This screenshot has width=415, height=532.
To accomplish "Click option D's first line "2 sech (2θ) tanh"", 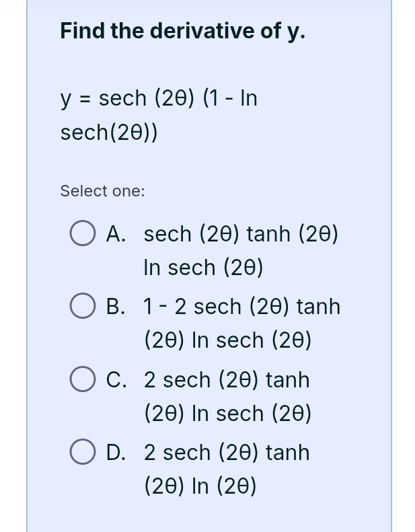I will (x=227, y=453).
